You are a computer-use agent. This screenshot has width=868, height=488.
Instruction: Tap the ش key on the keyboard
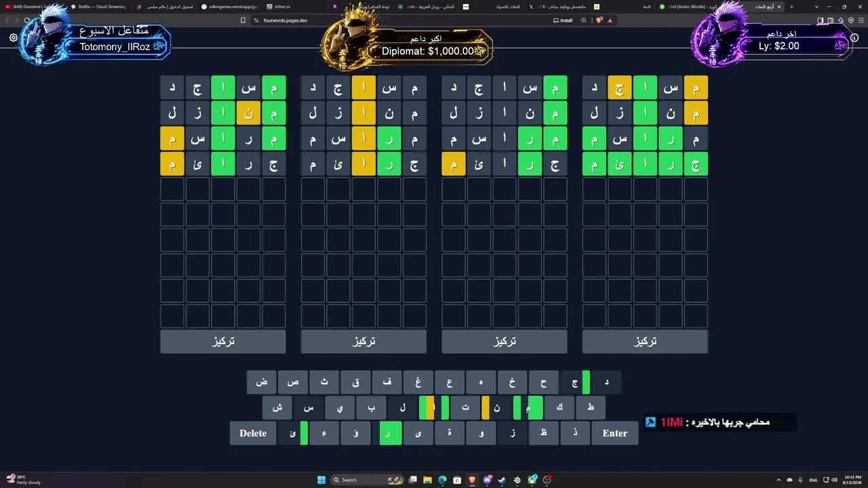click(x=277, y=408)
